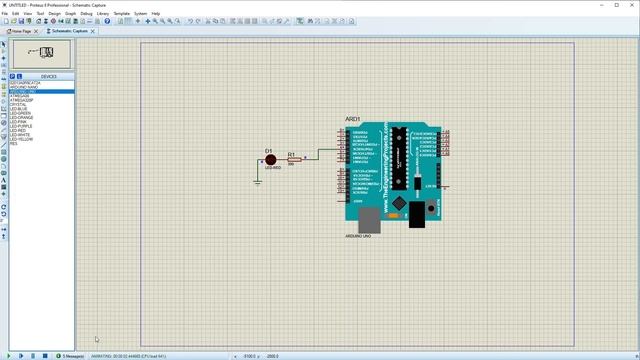640x360 pixels.
Task: Run the simulation with Play button
Action: (x=9, y=356)
